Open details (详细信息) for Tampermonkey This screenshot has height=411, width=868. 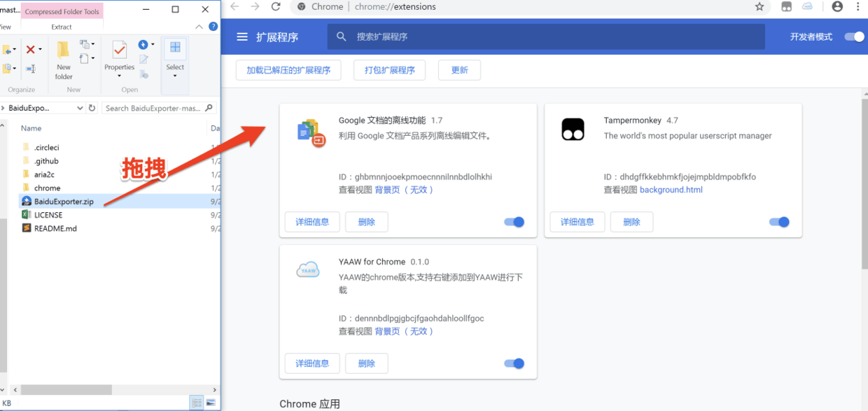coord(577,222)
